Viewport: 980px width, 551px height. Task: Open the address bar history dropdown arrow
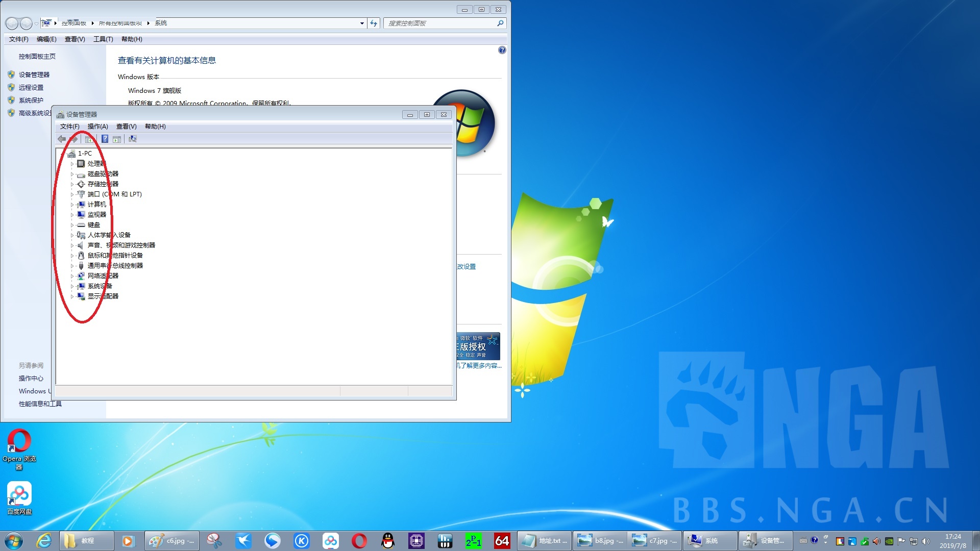(x=362, y=23)
